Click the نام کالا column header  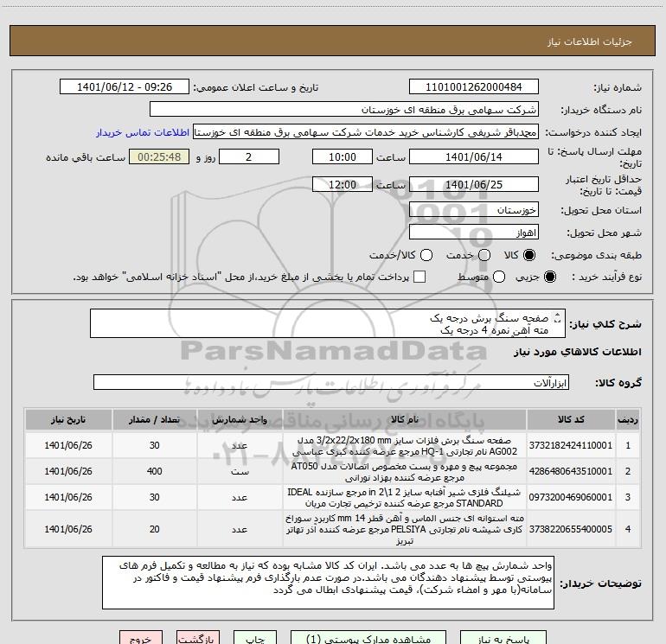tap(405, 419)
